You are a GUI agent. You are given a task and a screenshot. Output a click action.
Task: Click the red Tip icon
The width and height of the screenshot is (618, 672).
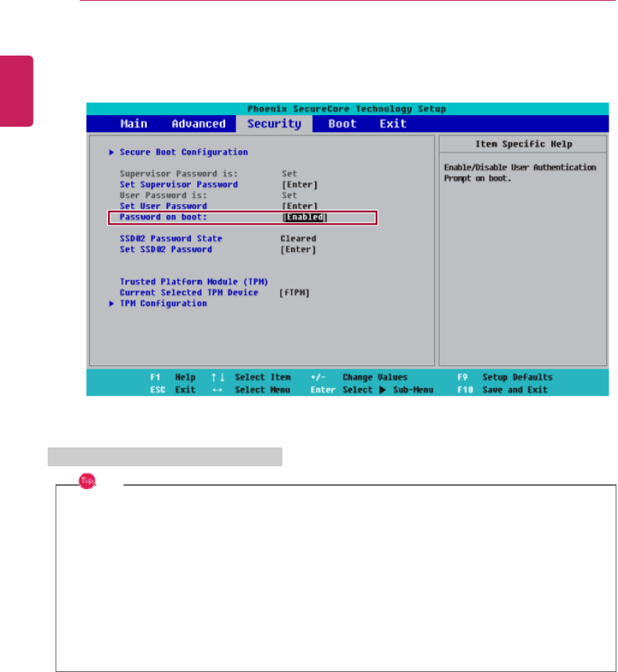pyautogui.click(x=87, y=481)
